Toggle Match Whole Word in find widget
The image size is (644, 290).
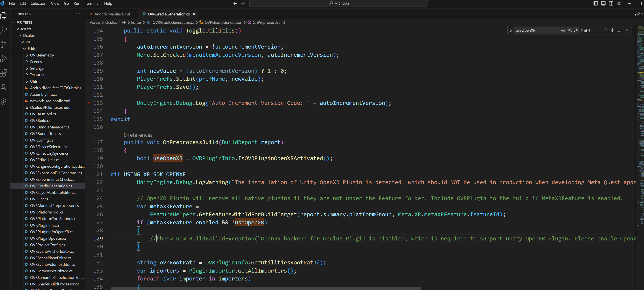pyautogui.click(x=569, y=30)
